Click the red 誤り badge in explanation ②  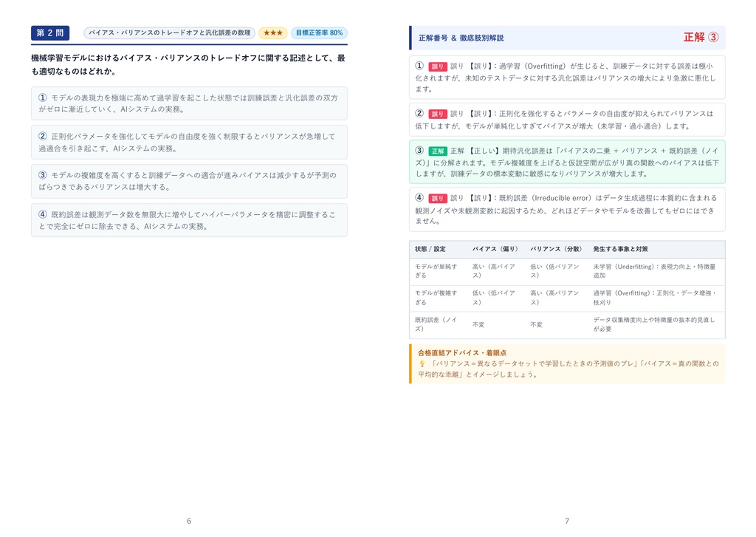[437, 114]
